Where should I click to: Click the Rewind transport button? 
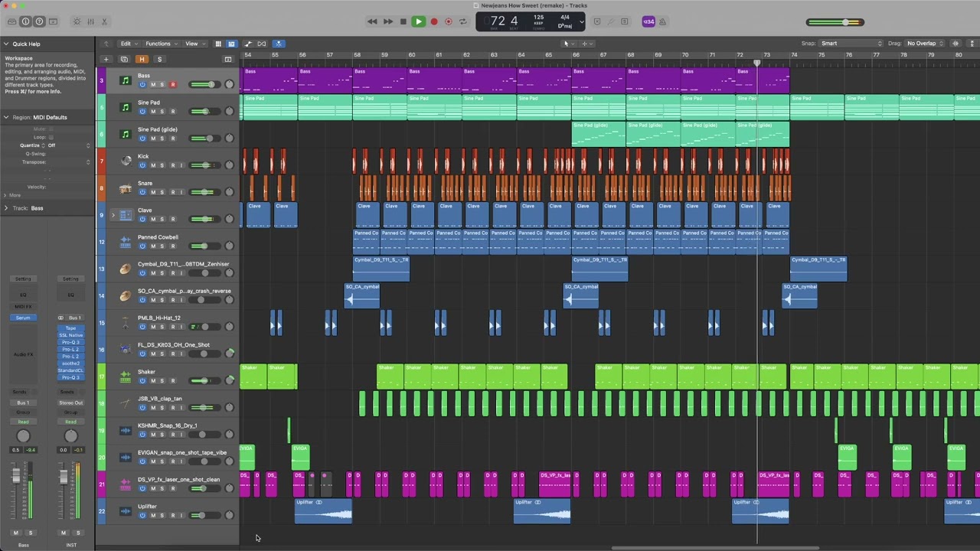[372, 21]
